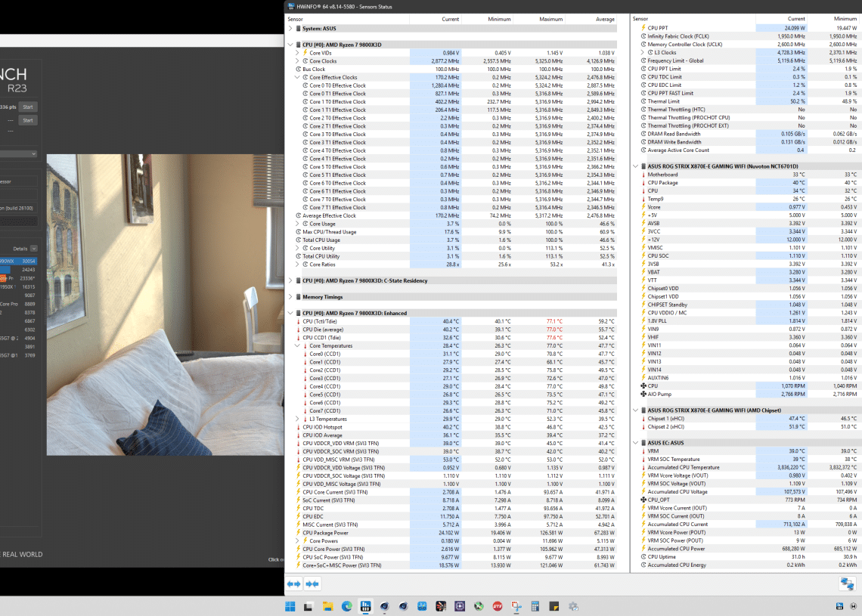Click the HWiNFO 64 Sensors Status title bar

(573, 7)
